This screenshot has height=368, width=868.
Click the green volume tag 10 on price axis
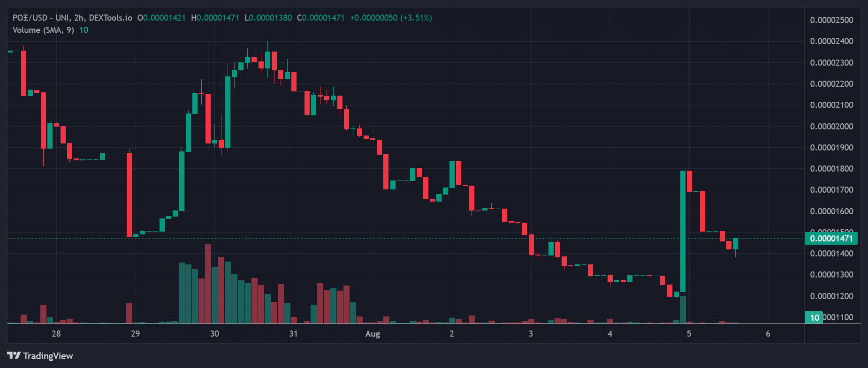814,317
